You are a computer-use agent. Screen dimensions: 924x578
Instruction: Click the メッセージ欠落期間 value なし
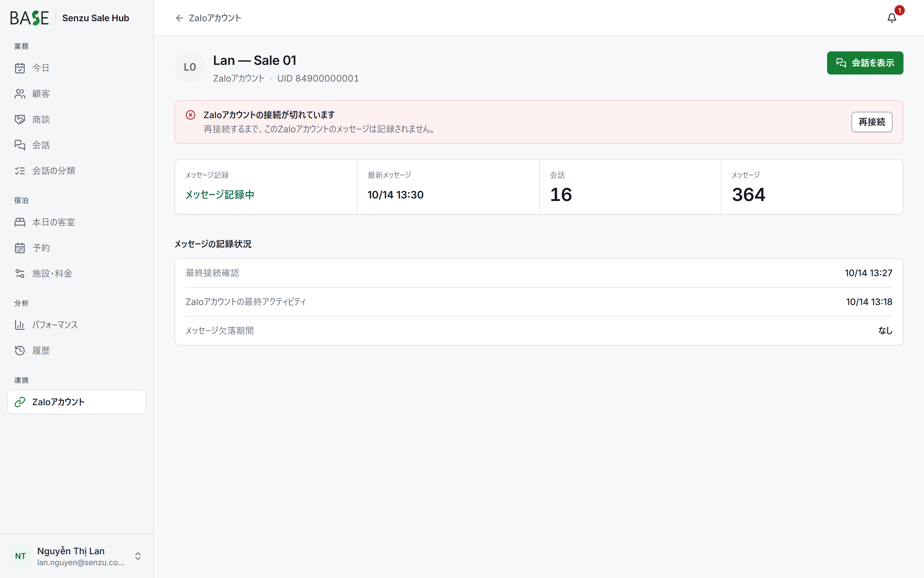pos(885,330)
